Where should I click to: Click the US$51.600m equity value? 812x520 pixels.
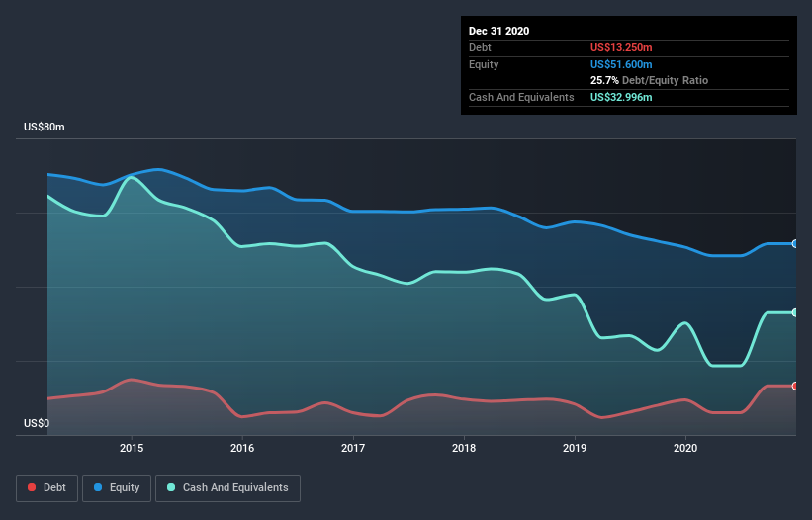621,64
